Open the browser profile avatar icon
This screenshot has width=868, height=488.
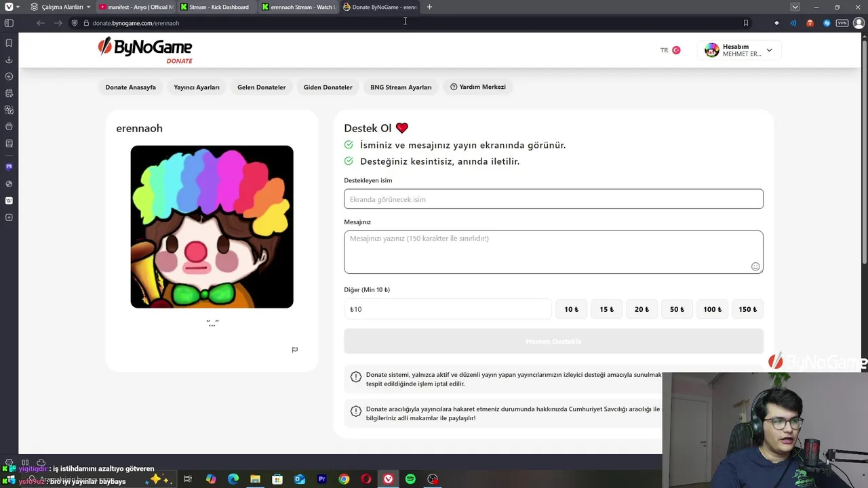[859, 23]
